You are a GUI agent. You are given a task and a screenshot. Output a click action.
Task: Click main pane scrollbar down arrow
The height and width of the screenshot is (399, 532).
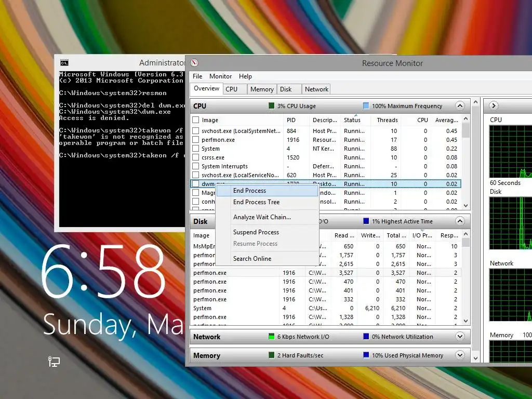(x=476, y=358)
